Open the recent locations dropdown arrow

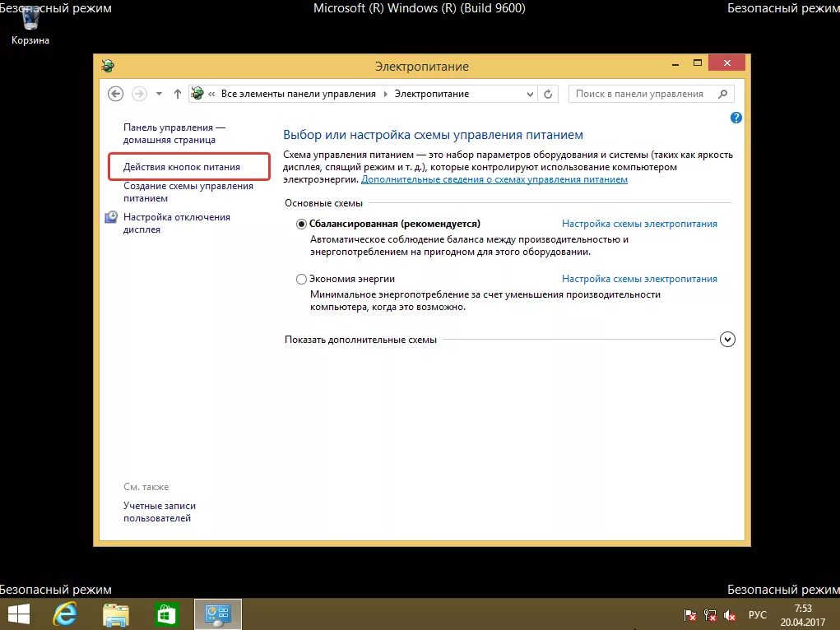[159, 94]
